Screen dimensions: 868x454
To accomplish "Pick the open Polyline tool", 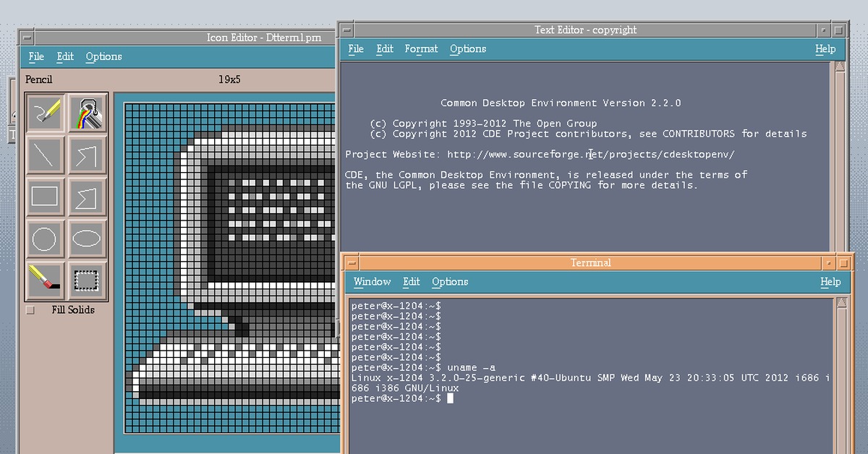I will [88, 154].
